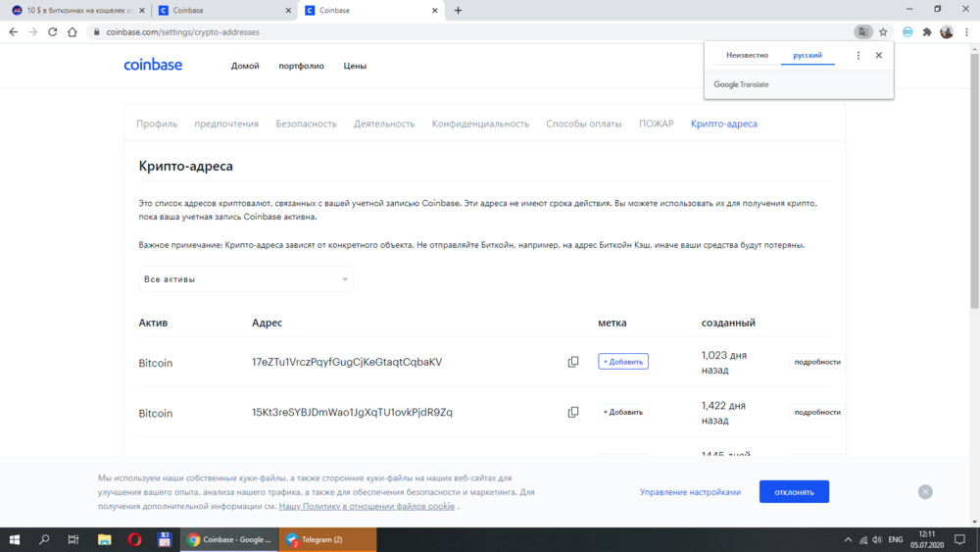Show подробности for 1,422 days address
The width and height of the screenshot is (980, 552).
point(817,412)
